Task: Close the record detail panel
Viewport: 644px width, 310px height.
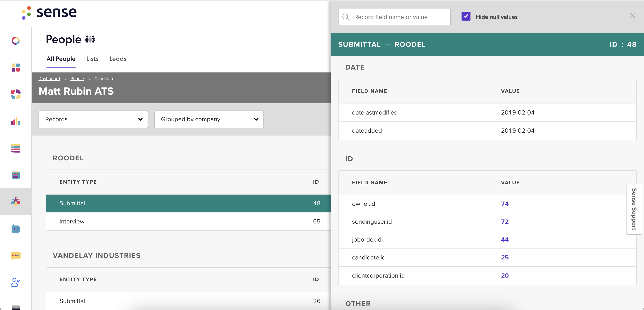Action: [x=633, y=16]
